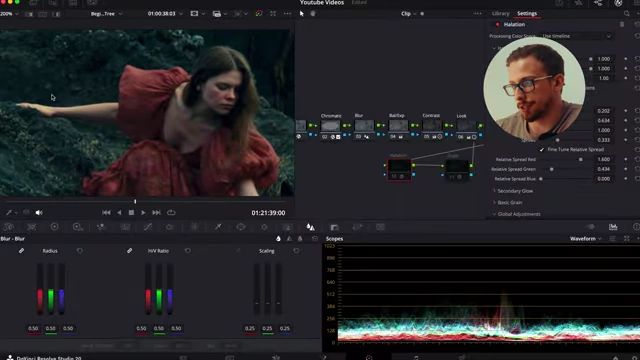Toggle the color bypass icon
Screen dimensions: 640x360
[259, 13]
